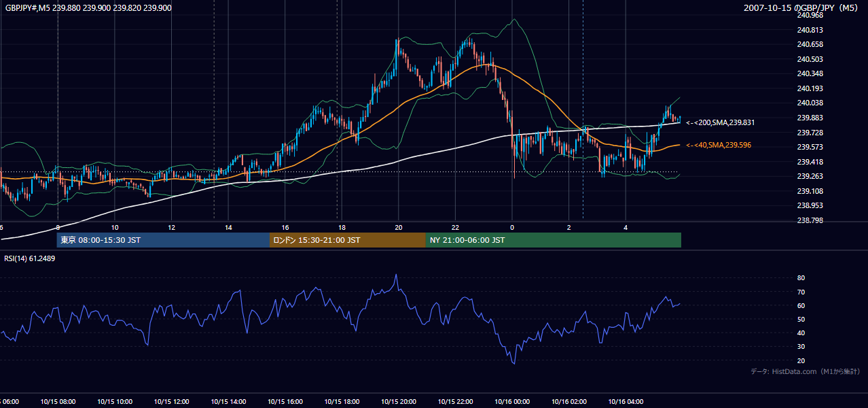Click the Tokyo 08:00-15:30 JST session bar
This screenshot has width=868, height=408.
coord(164,240)
